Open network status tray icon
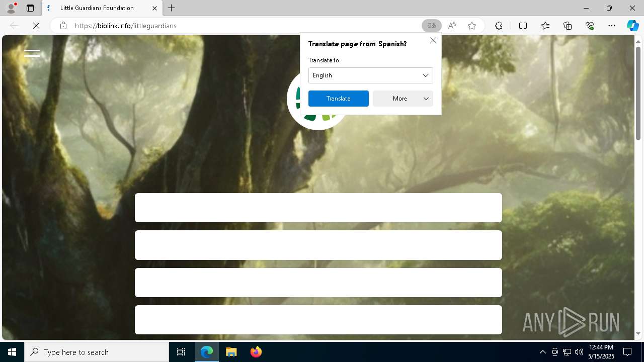 567,352
